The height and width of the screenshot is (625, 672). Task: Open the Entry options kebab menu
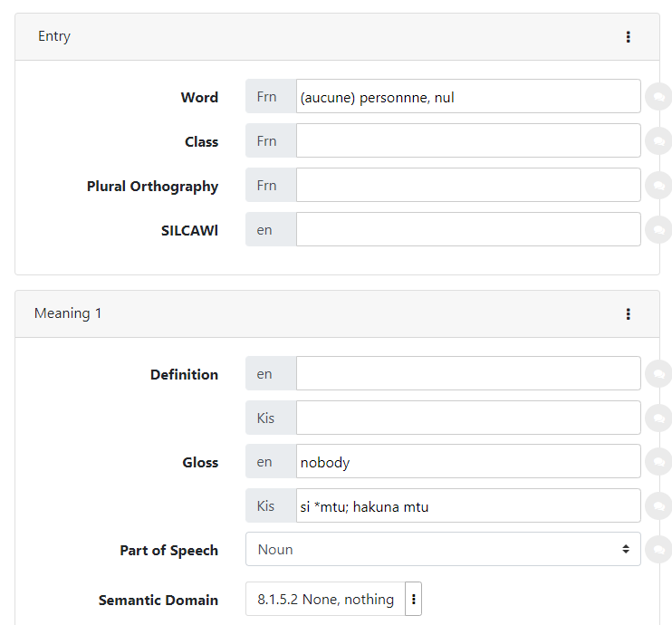pos(628,37)
